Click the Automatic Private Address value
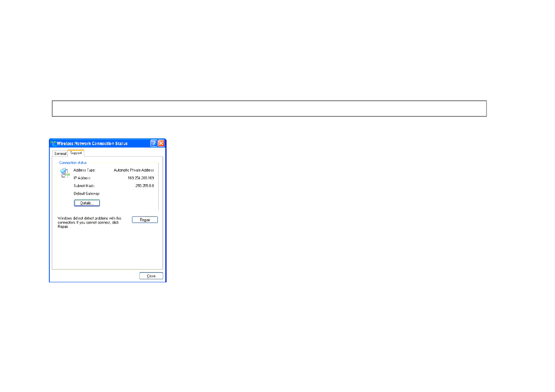The image size is (555, 392). 134,170
